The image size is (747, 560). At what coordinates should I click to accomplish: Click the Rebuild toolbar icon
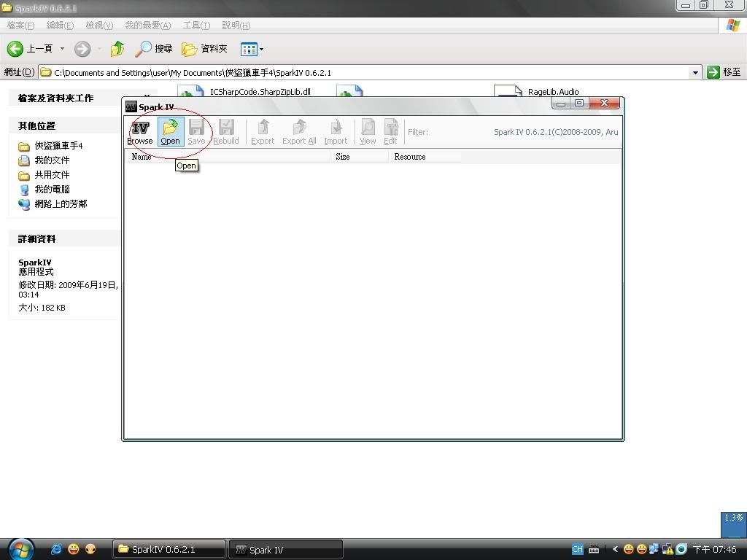[226, 132]
